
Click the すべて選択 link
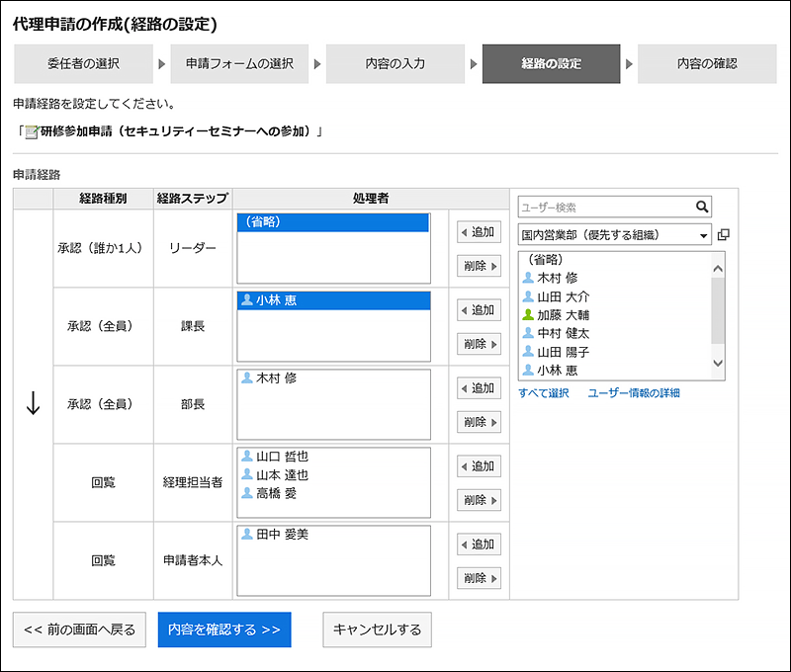[543, 393]
